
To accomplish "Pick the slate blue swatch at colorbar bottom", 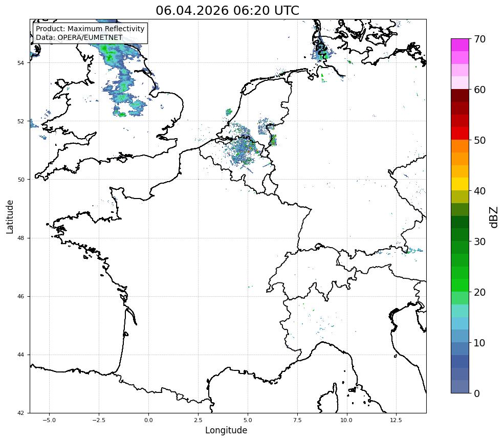I will (x=460, y=387).
